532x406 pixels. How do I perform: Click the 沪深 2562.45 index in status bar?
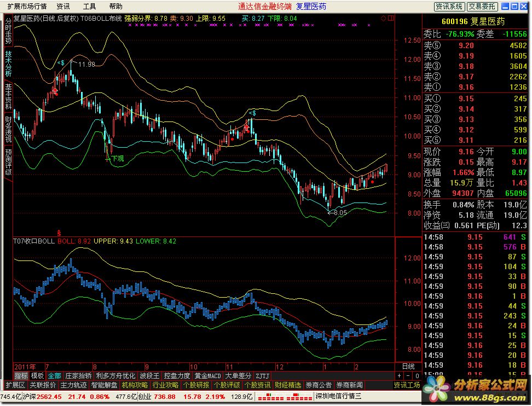42,397
